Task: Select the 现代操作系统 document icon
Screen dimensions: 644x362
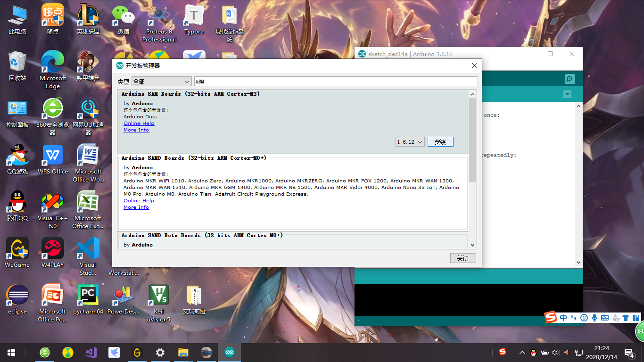Action: tap(230, 24)
